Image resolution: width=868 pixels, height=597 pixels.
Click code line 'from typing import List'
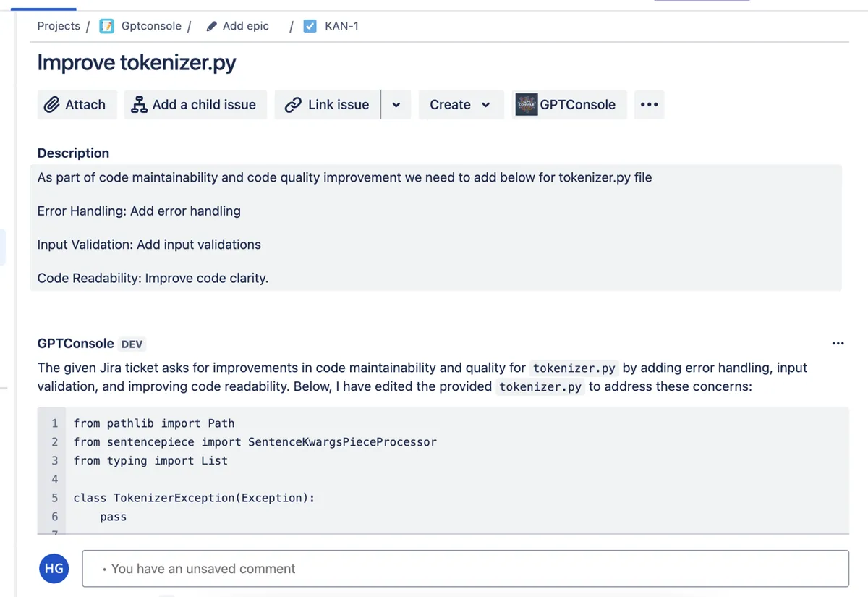tap(150, 460)
